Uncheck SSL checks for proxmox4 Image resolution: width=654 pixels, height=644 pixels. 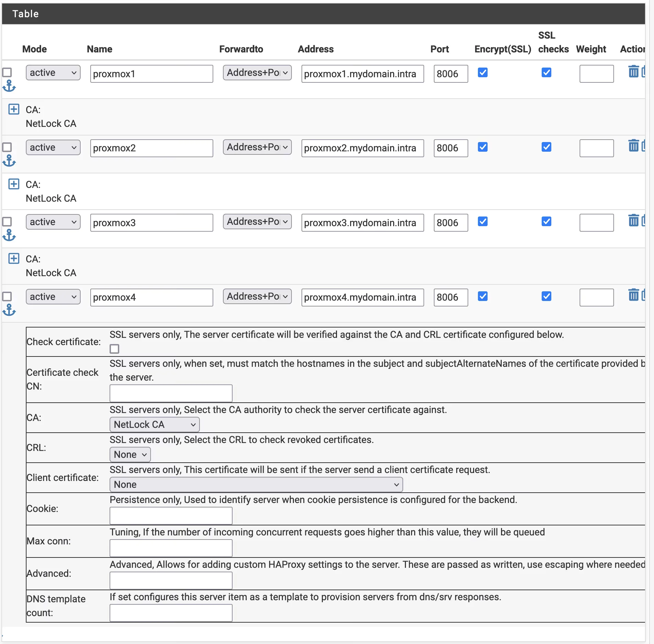pyautogui.click(x=546, y=296)
